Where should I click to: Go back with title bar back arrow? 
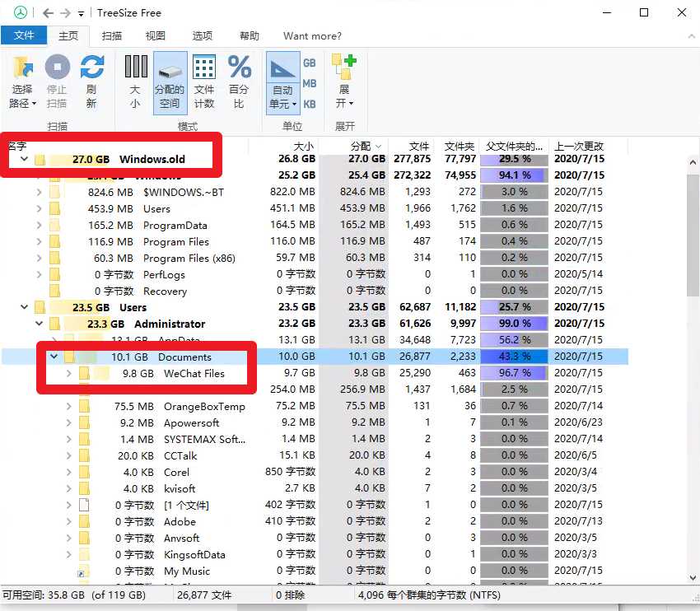[49, 13]
